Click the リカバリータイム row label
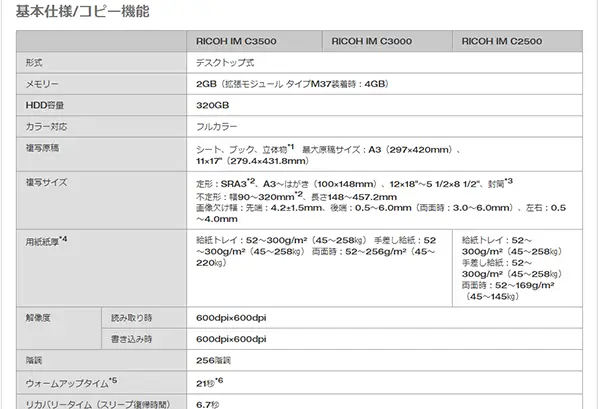This screenshot has height=409, width=600. [x=101, y=403]
